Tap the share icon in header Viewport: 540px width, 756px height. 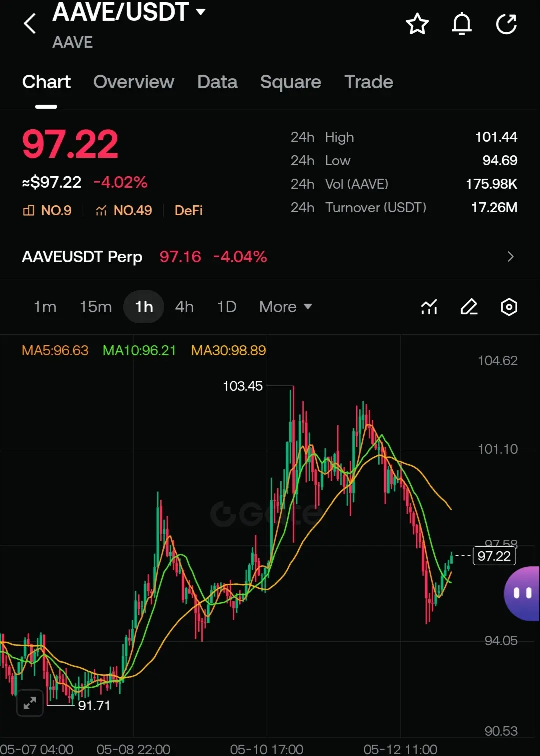[x=506, y=24]
